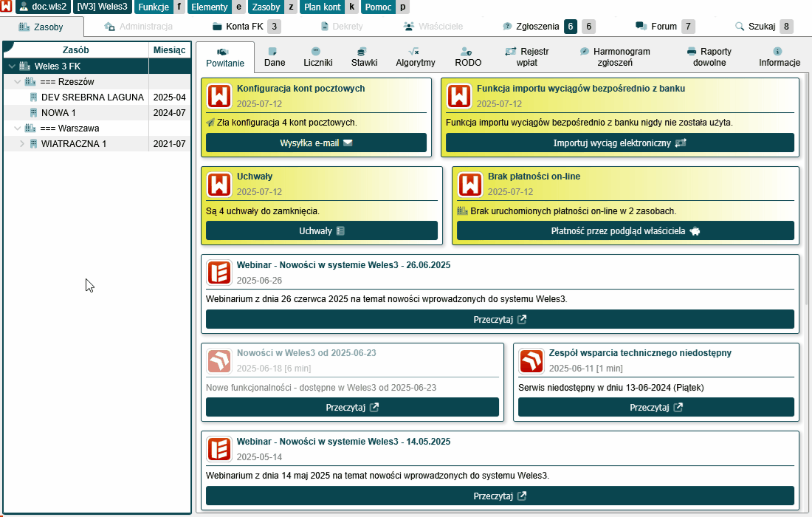Open the Pomoc menu
812x517 pixels.
coord(378,7)
